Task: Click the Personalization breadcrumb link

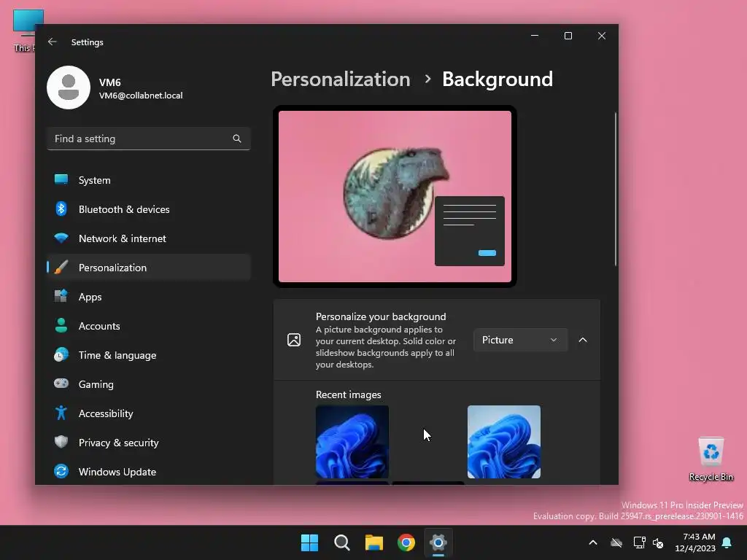Action: tap(341, 79)
